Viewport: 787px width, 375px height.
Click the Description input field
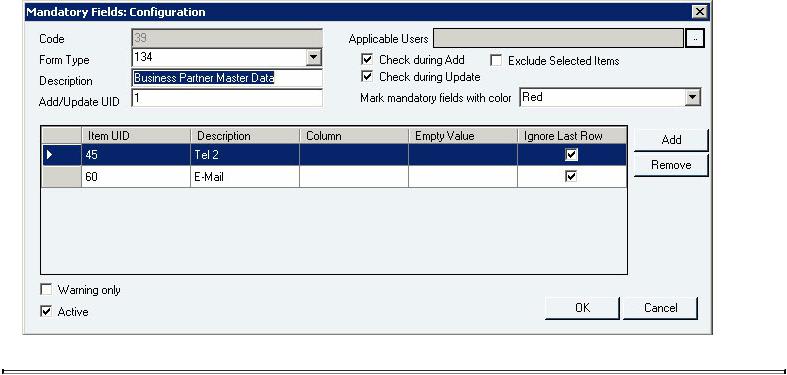[227, 78]
